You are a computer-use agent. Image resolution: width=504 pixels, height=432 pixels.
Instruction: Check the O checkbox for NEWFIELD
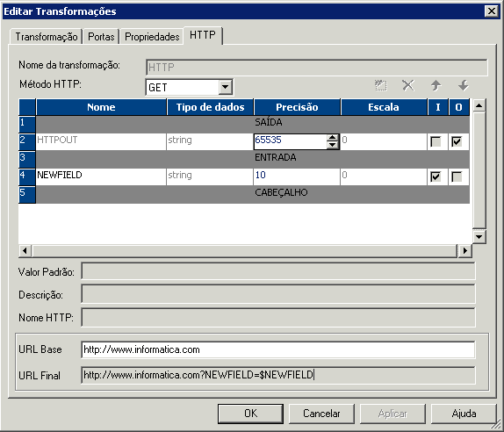[457, 176]
